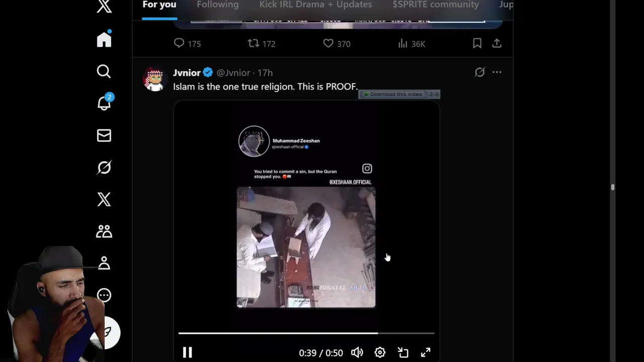Open Messages envelope icon
This screenshot has width=644, height=362.
click(x=104, y=135)
